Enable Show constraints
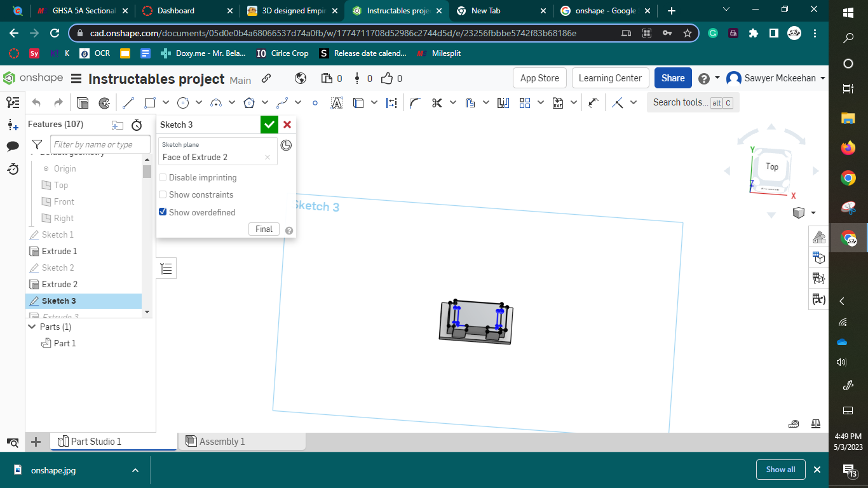 click(x=163, y=194)
